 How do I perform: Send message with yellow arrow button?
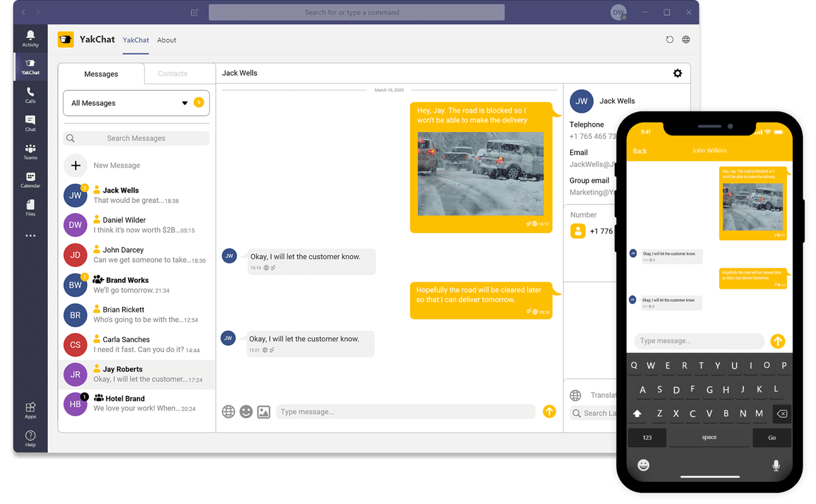[x=549, y=411]
